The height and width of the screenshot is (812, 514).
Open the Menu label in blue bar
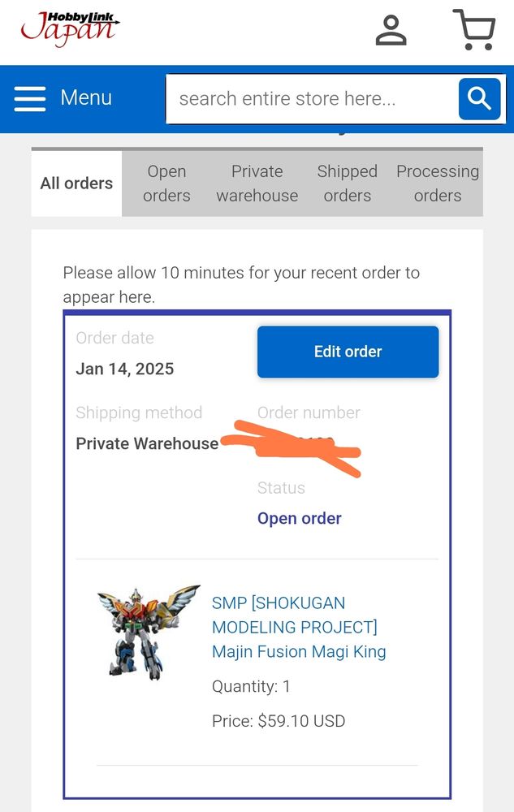(x=86, y=98)
